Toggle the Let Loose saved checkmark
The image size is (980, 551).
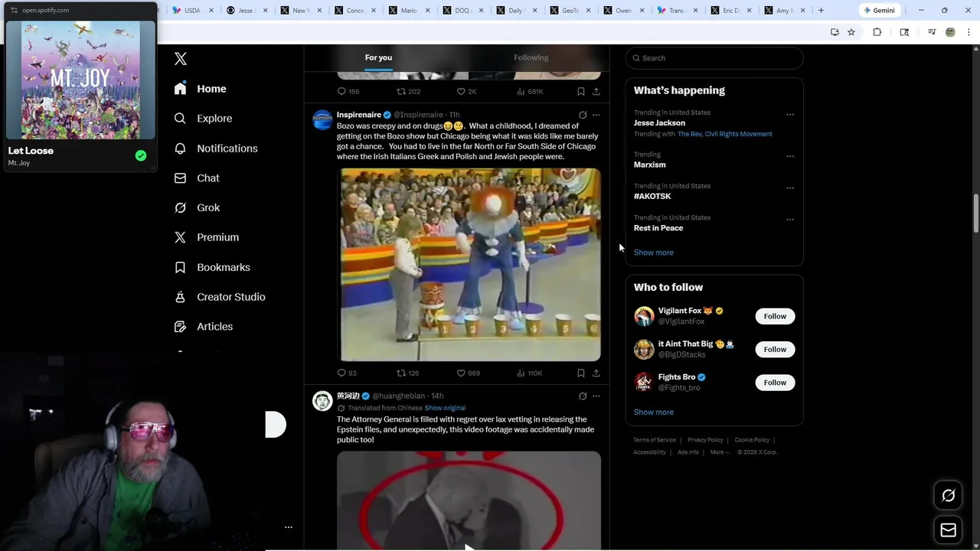(141, 155)
